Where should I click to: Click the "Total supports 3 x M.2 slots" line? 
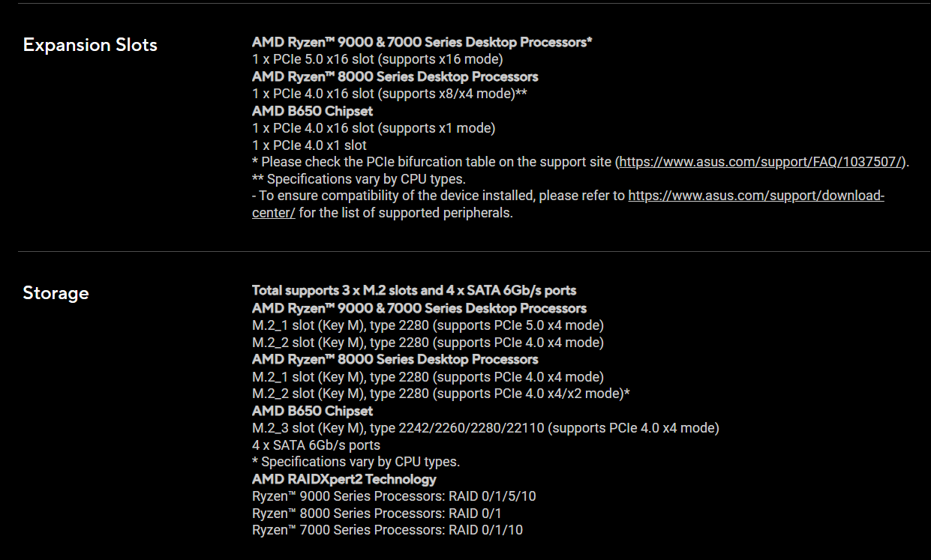pyautogui.click(x=414, y=290)
